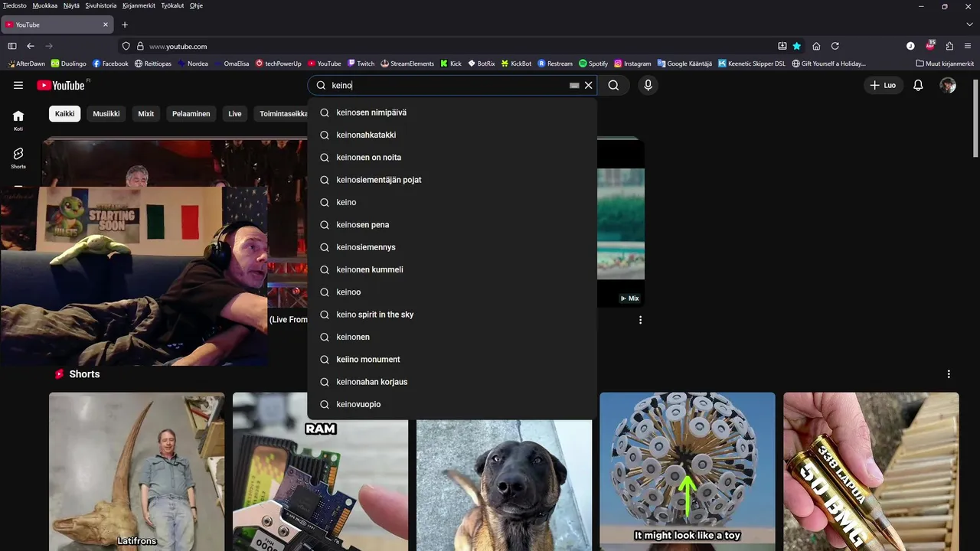Screen dimensions: 980x551
Task: List all tabs with the chevron dropdown
Action: 969,24
